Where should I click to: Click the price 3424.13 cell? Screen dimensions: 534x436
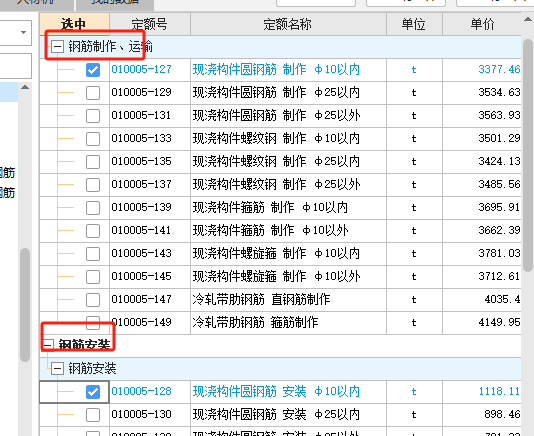point(482,162)
